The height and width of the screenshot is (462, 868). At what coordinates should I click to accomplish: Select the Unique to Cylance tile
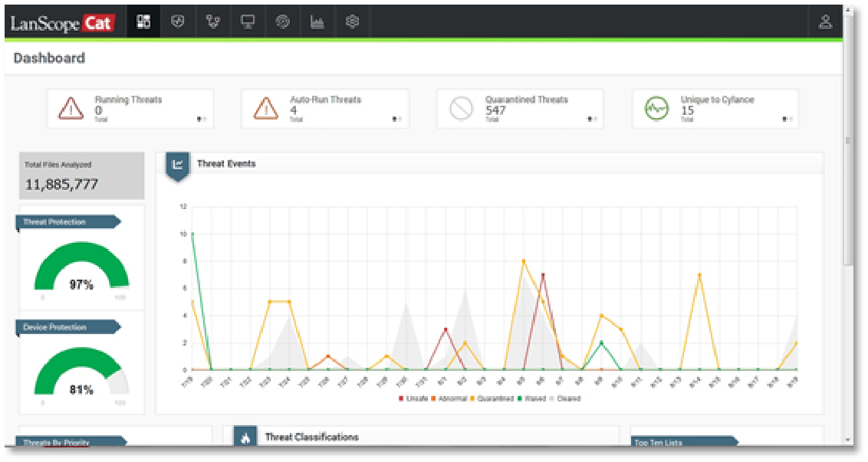pyautogui.click(x=715, y=109)
